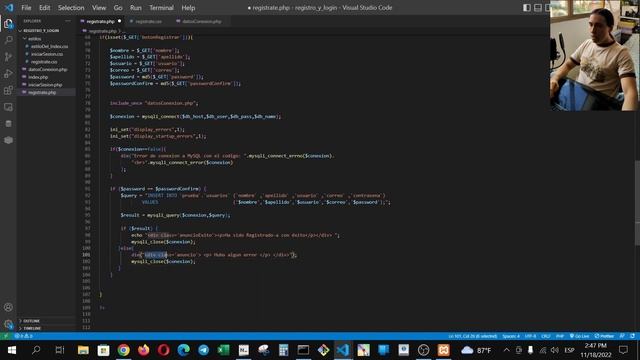Open XAMPP from the taskbar
The width and height of the screenshot is (640, 360).
click(444, 350)
